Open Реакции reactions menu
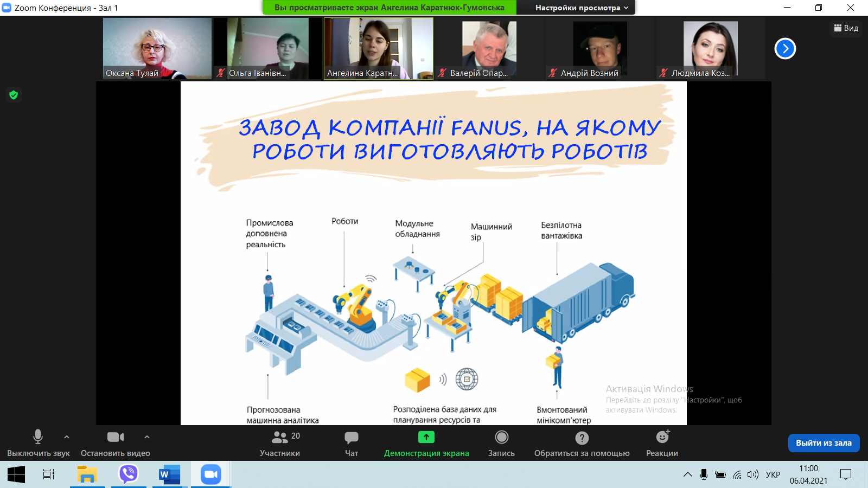 (x=662, y=443)
